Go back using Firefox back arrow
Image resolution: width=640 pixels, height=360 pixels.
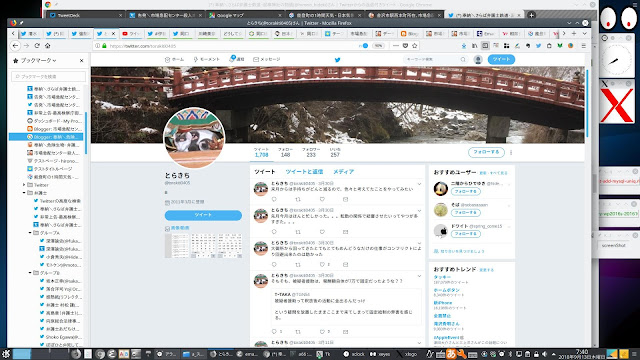pos(15,46)
